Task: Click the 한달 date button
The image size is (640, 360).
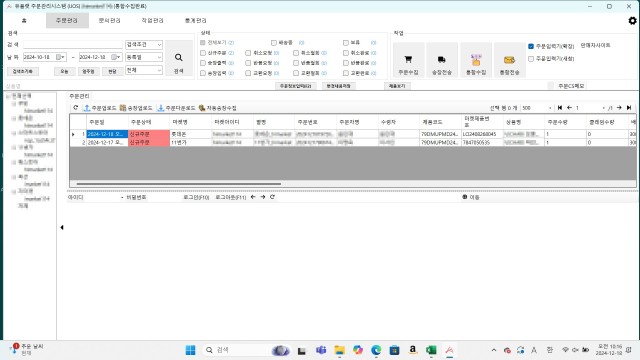Action: coord(112,71)
